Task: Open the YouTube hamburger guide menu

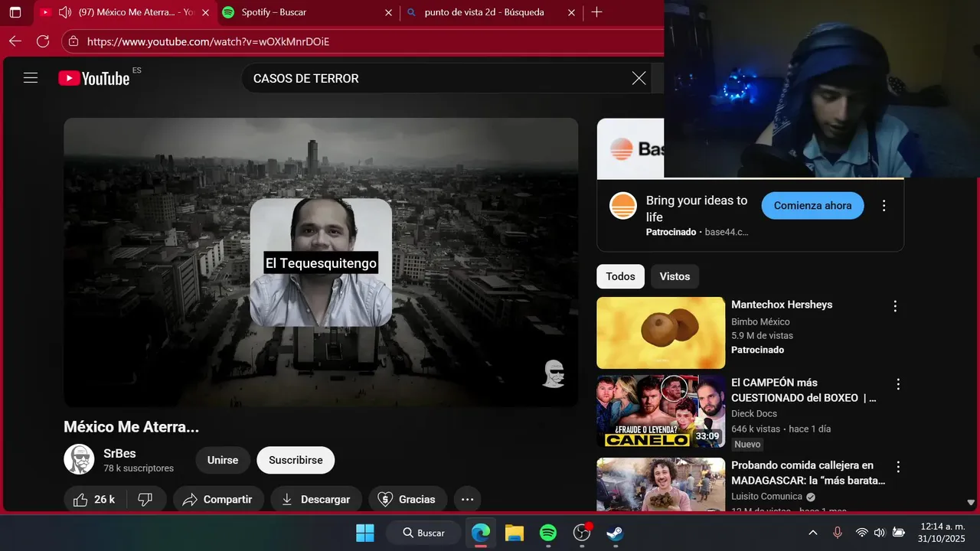Action: click(31, 78)
